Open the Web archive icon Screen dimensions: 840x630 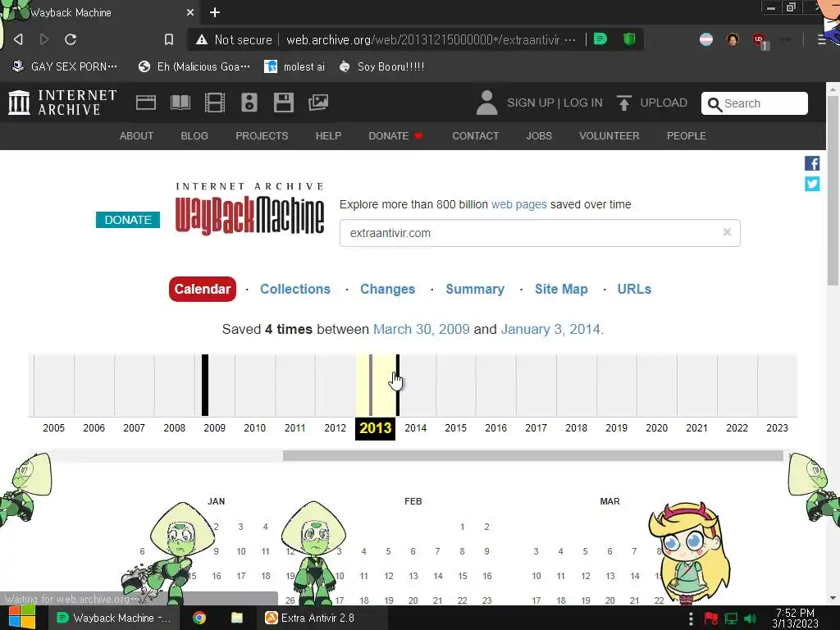[x=146, y=103]
